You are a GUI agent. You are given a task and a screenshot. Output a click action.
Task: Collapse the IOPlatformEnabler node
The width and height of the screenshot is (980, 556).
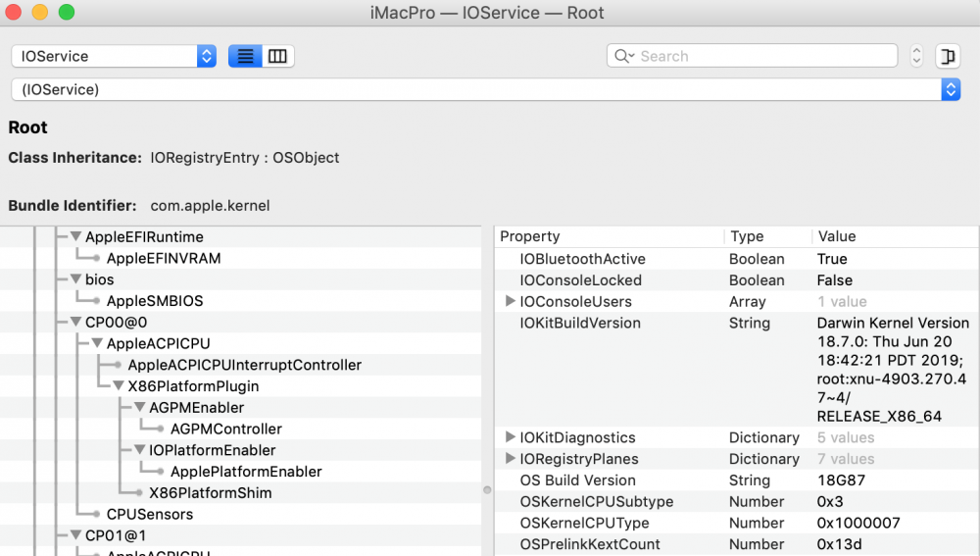click(x=139, y=450)
